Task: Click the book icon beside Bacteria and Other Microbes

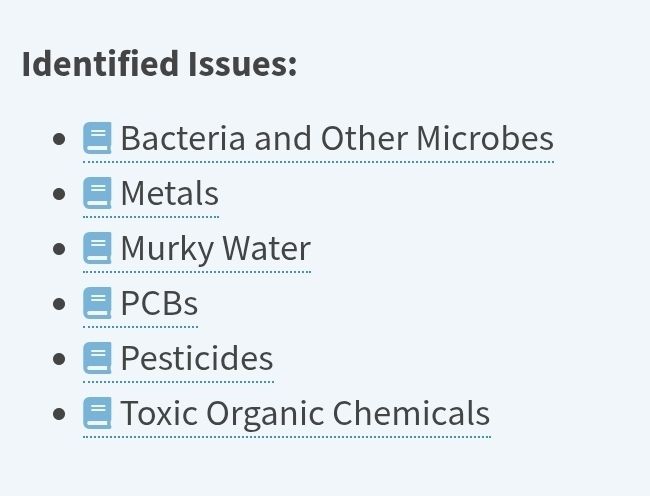Action: pyautogui.click(x=97, y=138)
